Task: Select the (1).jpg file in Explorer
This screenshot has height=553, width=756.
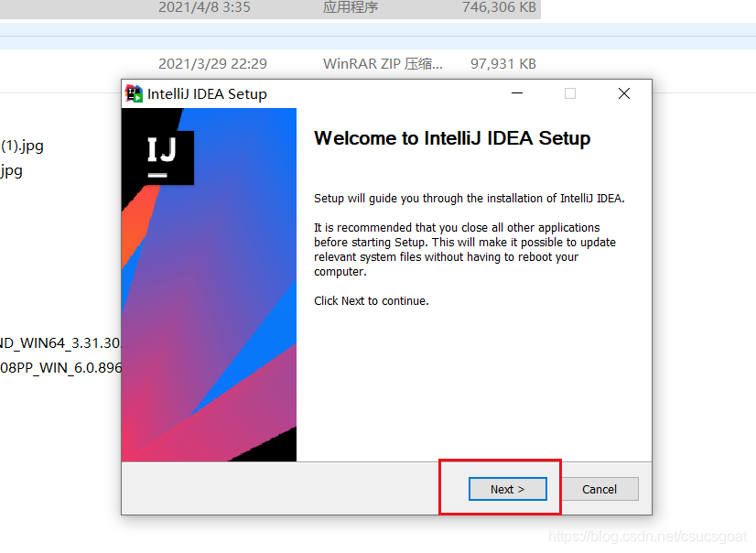Action: pos(22,146)
